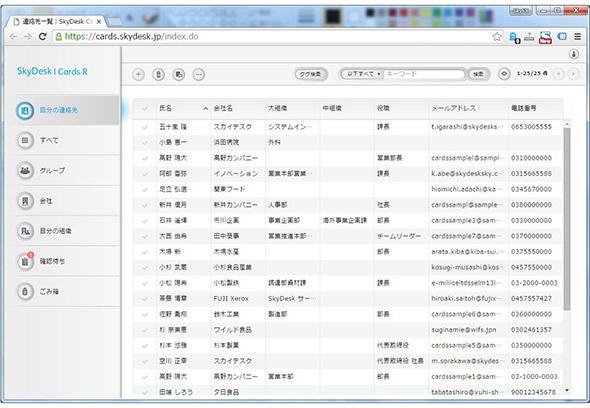The width and height of the screenshot is (590, 408).
Task: Go to next page arrow in pager
Action: [x=573, y=74]
